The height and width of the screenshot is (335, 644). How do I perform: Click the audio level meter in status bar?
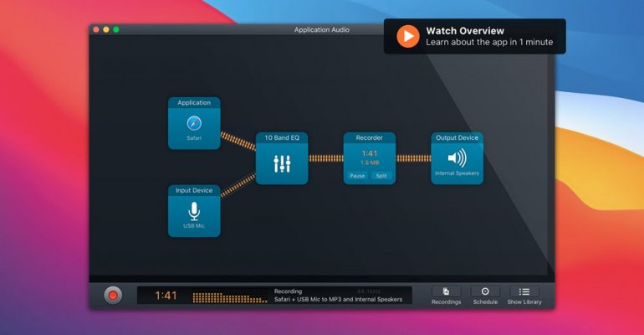coord(230,297)
